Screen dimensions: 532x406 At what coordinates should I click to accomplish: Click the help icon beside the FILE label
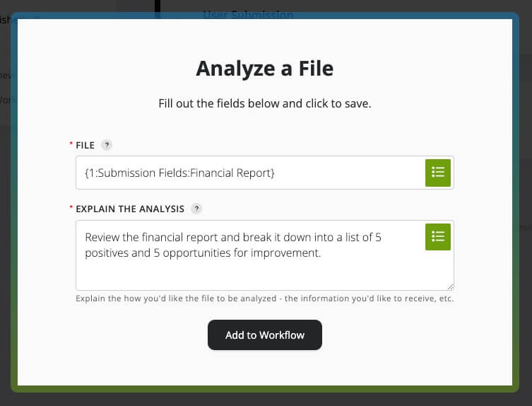(107, 145)
